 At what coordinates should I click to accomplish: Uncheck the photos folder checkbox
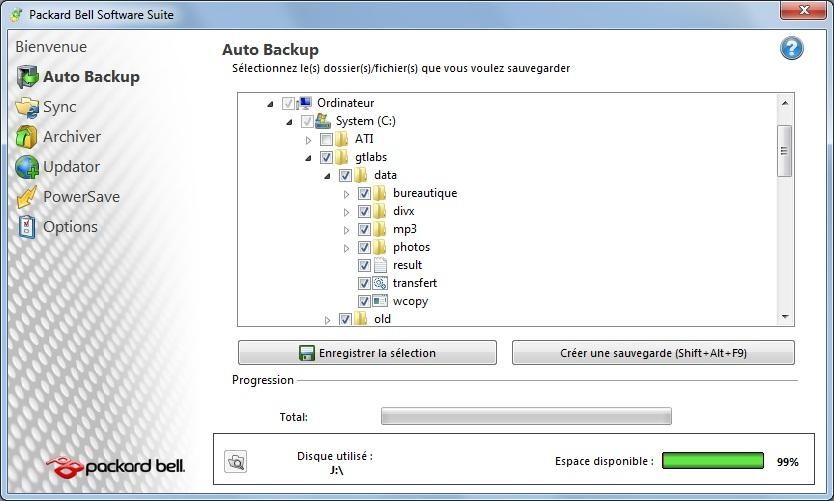[x=364, y=247]
